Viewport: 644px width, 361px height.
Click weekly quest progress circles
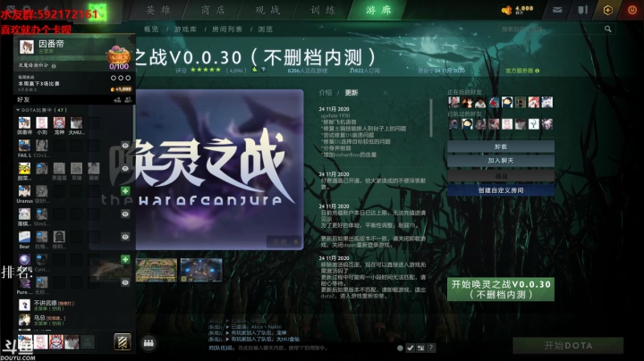tap(121, 78)
